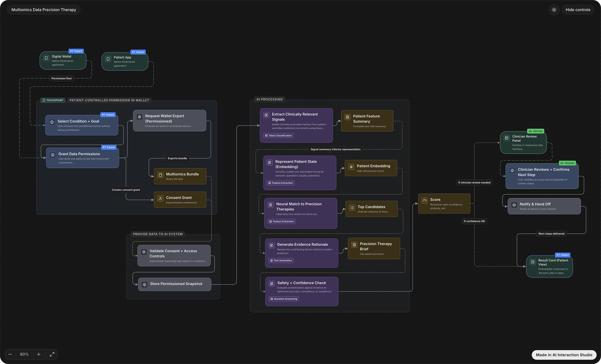Click the list icon on Top Candidates
The width and height of the screenshot is (601, 364).
(352, 208)
